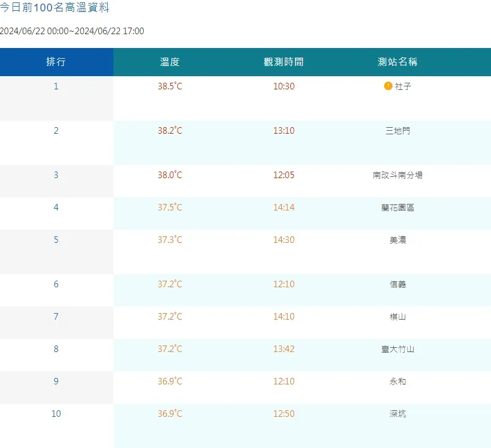Click the orange warning icon beside 社子
491x448 pixels.
click(x=388, y=86)
